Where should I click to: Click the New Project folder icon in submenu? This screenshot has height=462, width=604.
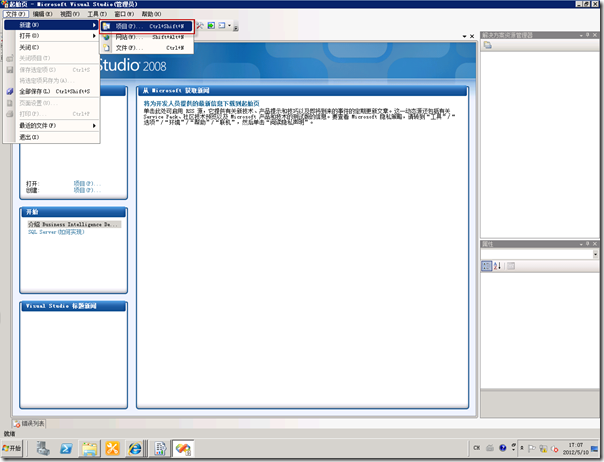pyautogui.click(x=107, y=26)
